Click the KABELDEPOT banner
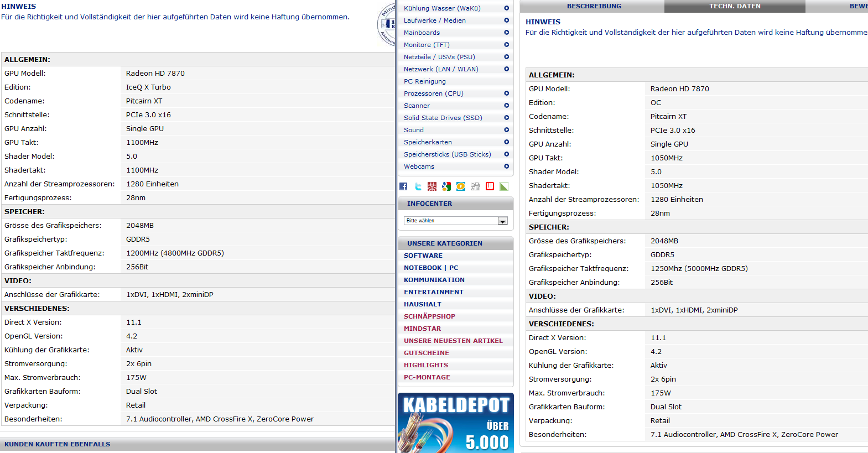 456,423
